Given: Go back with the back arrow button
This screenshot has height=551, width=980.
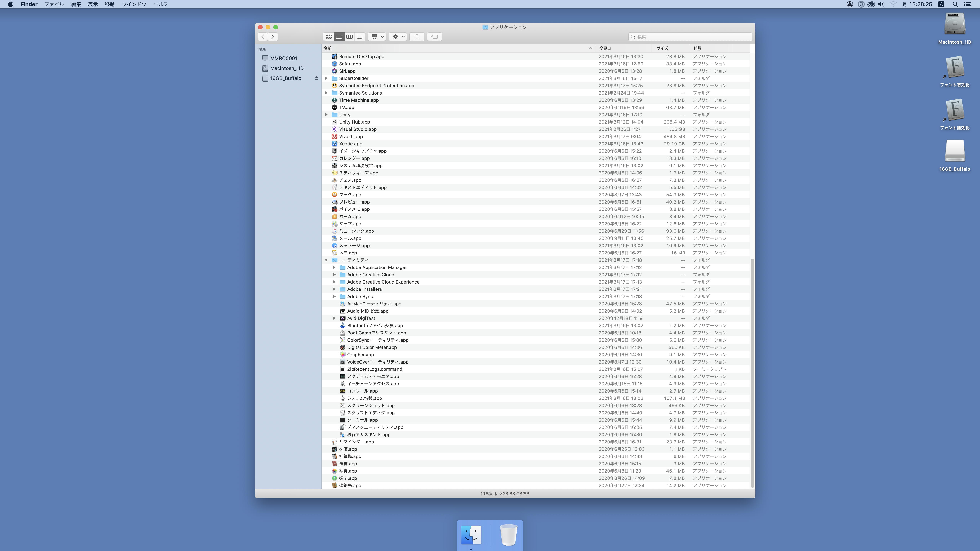Looking at the screenshot, I should [263, 37].
